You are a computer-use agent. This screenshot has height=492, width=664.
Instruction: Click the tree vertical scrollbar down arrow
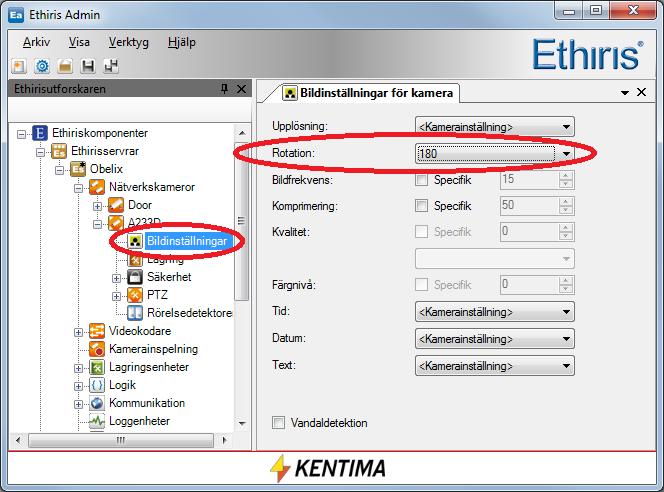242,423
